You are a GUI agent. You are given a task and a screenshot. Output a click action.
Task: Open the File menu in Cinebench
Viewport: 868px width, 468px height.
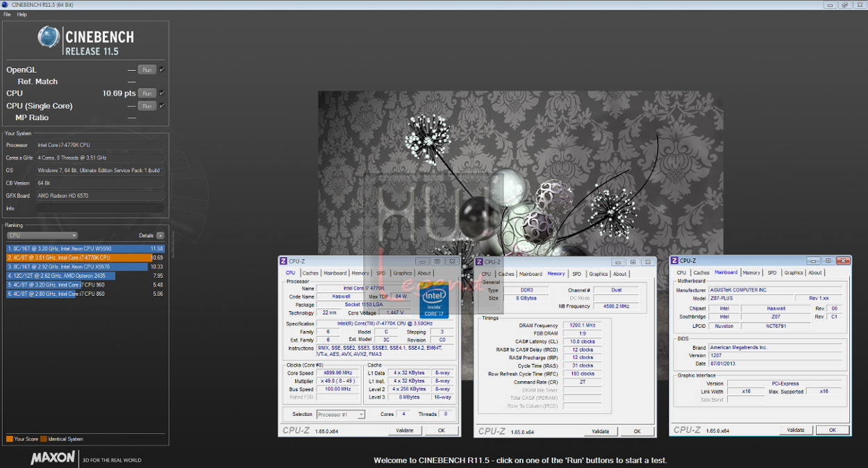tap(7, 14)
